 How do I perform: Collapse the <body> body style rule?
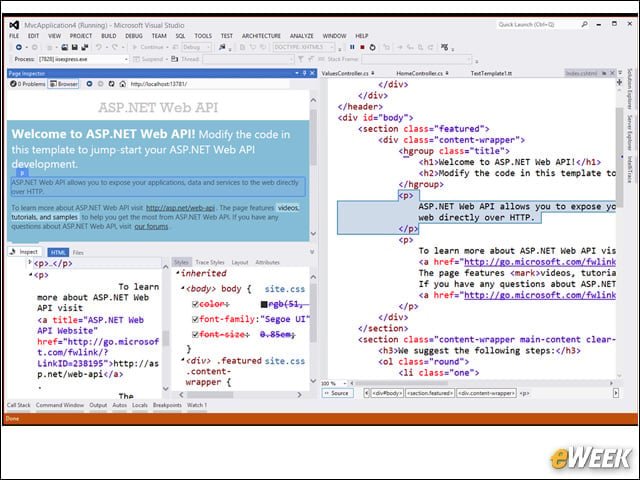click(182, 288)
